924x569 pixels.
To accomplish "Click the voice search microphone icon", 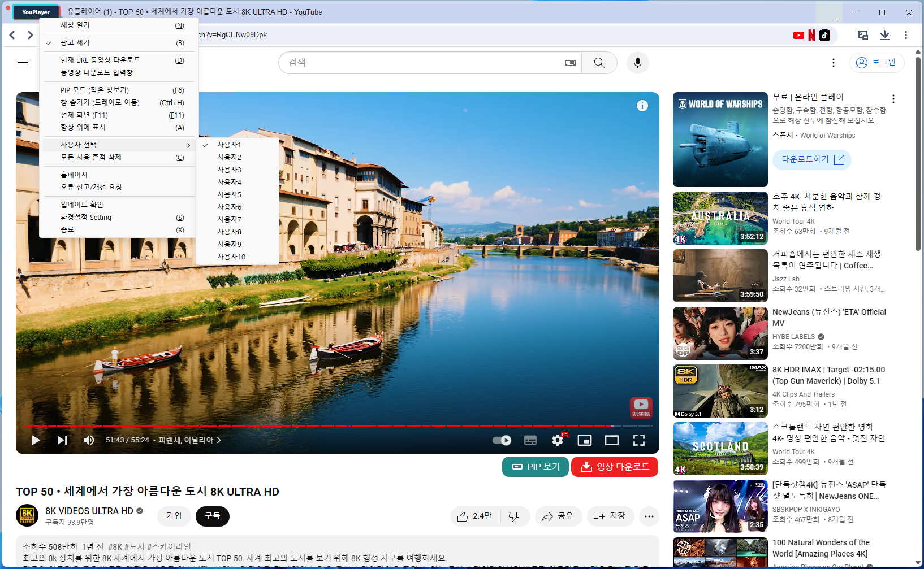I will point(637,63).
